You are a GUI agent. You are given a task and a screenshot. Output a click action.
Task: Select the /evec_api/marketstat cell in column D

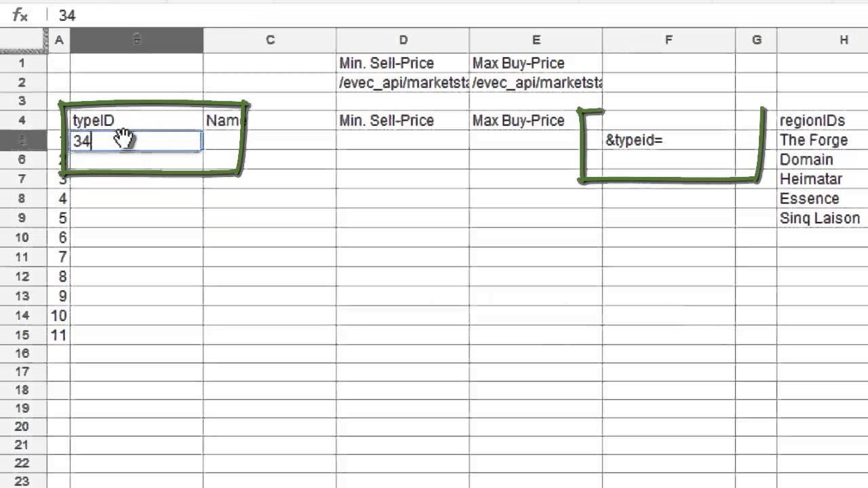click(403, 83)
